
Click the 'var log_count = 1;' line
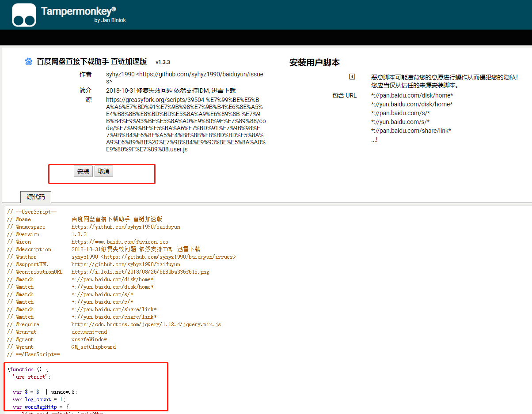pos(39,399)
